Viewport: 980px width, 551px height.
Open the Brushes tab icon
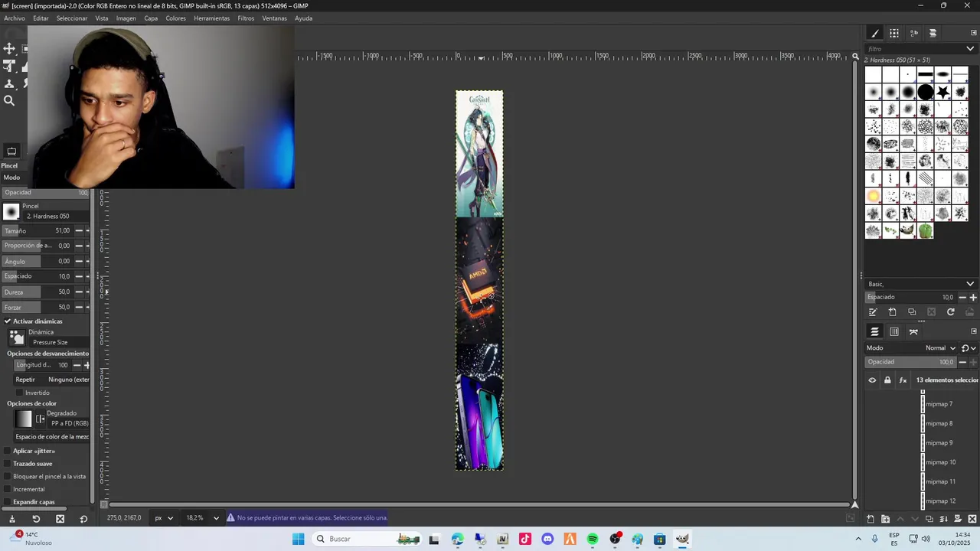tap(875, 33)
